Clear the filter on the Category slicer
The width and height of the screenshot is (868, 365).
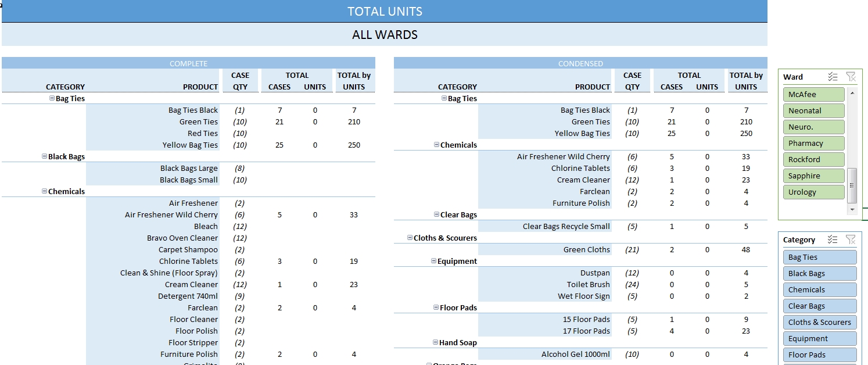[851, 239]
